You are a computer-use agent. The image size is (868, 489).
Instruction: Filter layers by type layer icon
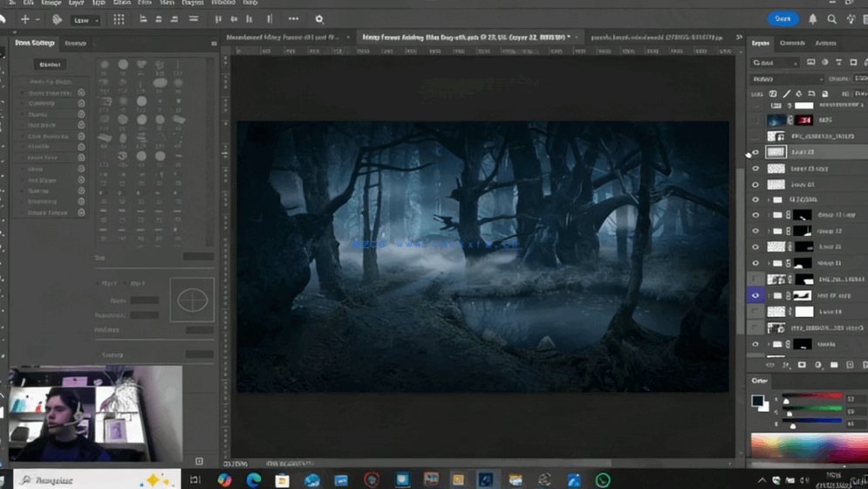838,62
